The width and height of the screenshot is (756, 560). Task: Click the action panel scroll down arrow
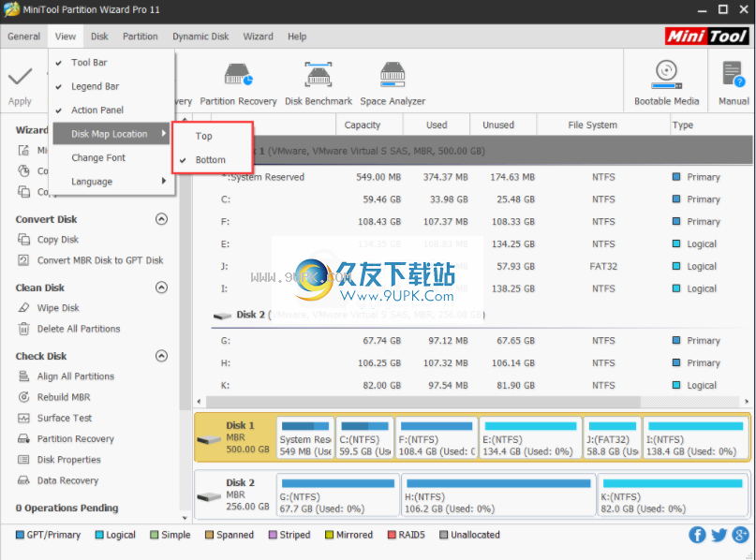tap(185, 518)
